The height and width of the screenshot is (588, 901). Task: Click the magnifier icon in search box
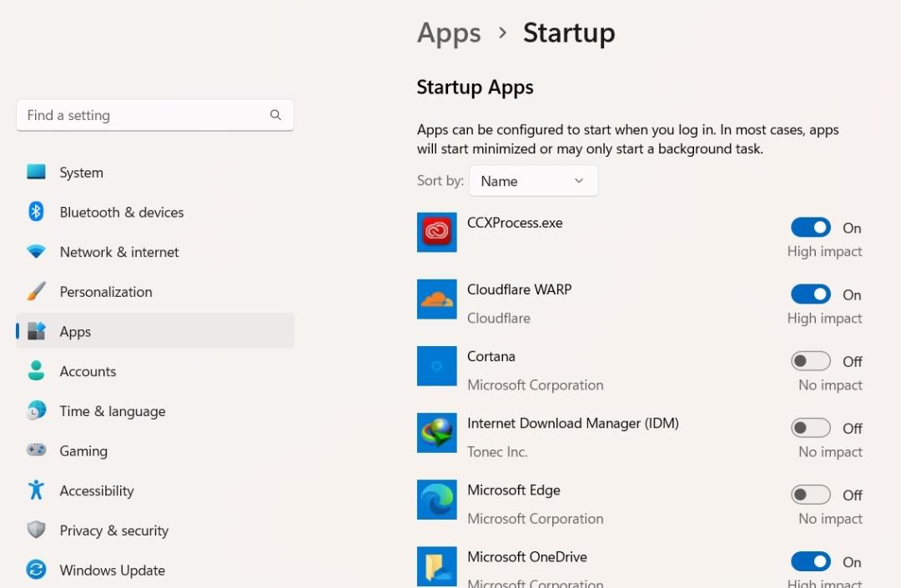[x=276, y=115]
